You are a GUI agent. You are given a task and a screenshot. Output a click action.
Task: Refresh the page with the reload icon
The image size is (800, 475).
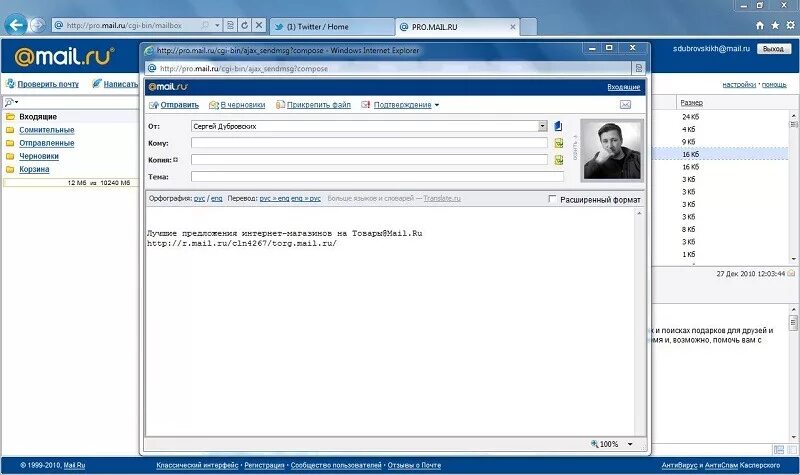click(x=245, y=25)
